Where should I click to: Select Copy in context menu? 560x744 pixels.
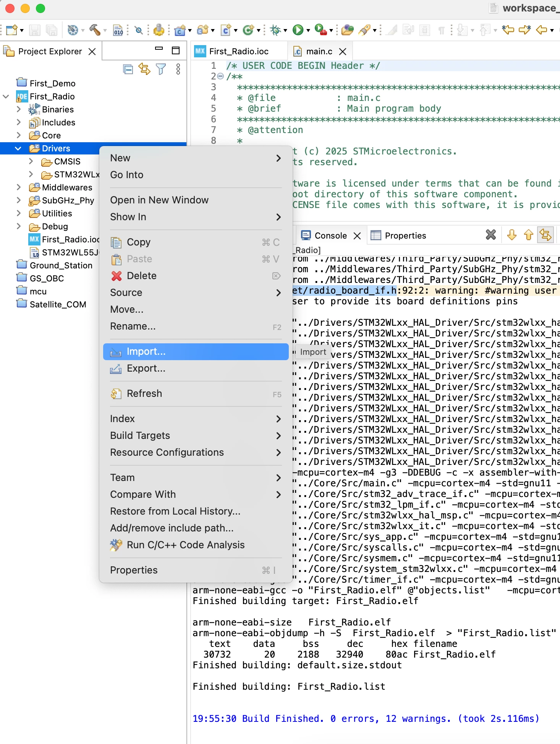click(196, 242)
